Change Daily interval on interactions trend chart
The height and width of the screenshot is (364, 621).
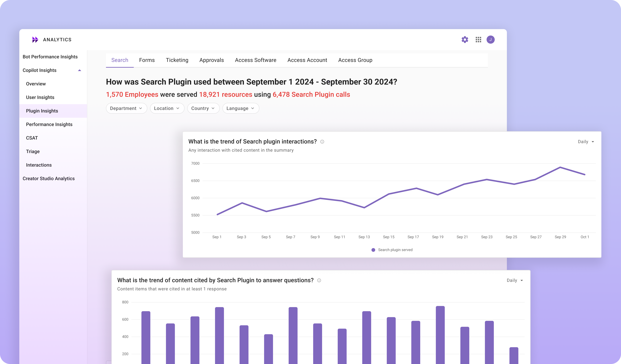click(x=586, y=142)
